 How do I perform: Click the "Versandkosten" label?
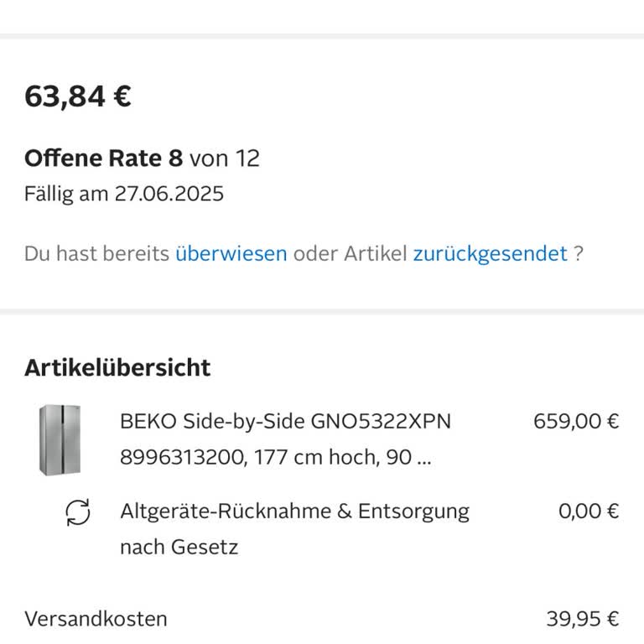[x=96, y=619]
